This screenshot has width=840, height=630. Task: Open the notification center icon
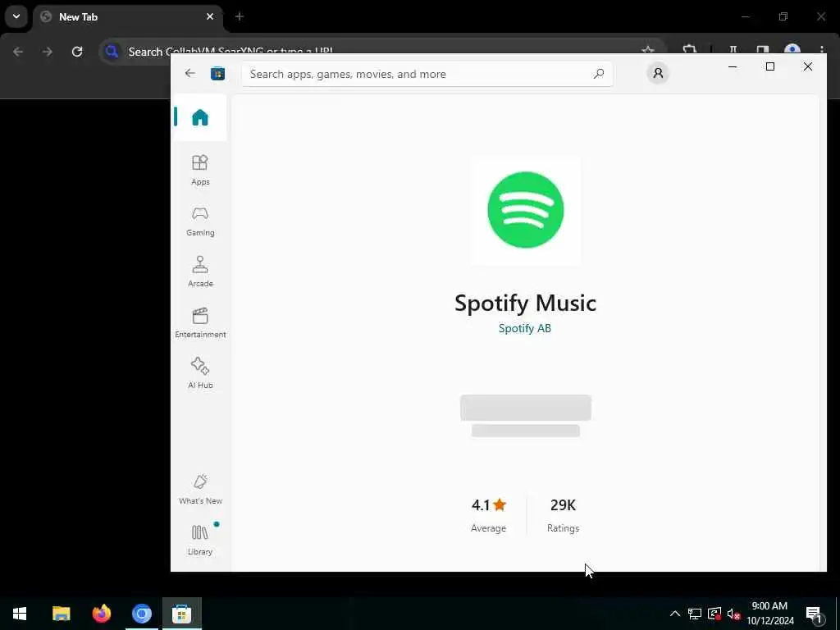click(x=815, y=614)
